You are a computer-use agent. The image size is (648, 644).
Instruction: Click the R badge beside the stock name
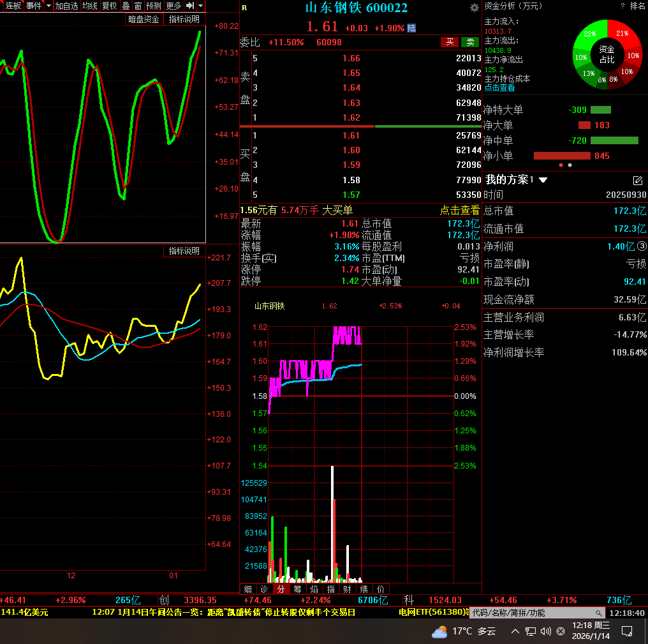pos(244,8)
